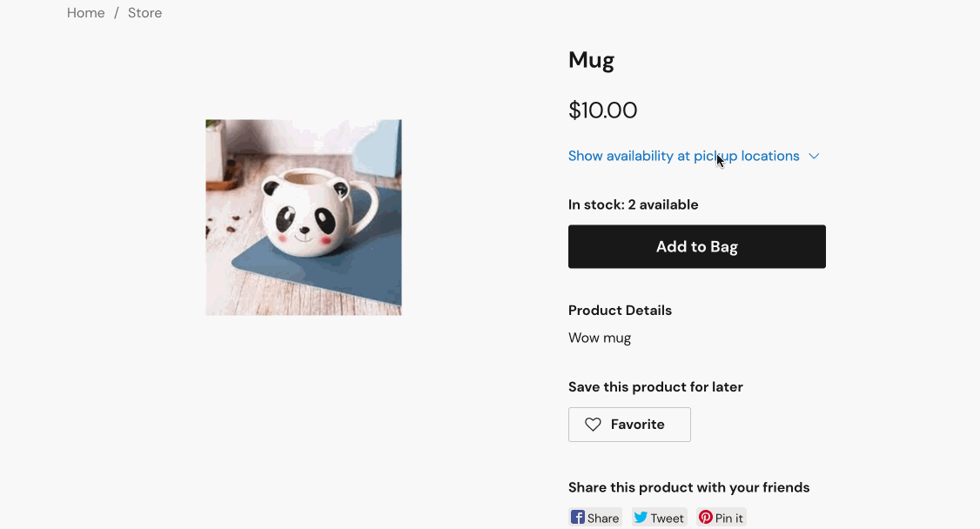Click the Tweet text label
The width and height of the screenshot is (980, 529).
click(x=667, y=519)
